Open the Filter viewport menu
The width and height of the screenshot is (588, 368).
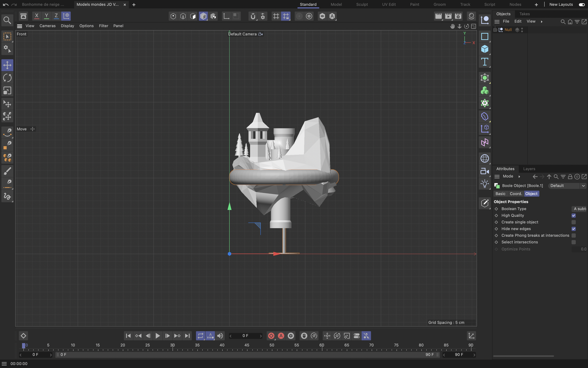point(103,26)
